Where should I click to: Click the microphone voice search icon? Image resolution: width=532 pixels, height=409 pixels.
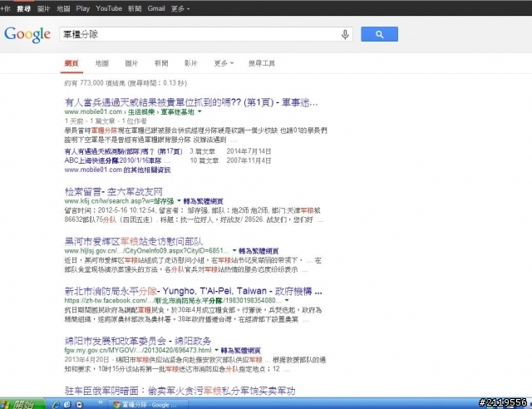point(345,34)
